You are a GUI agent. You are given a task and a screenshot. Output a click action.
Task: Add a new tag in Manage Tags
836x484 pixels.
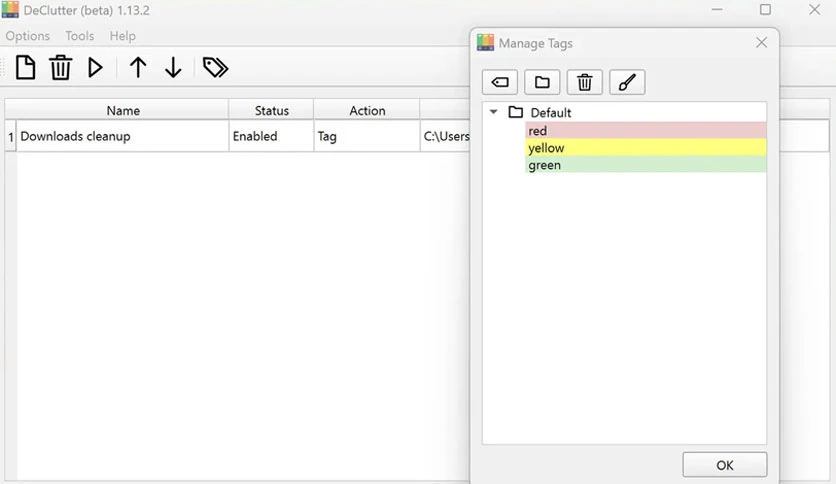500,82
